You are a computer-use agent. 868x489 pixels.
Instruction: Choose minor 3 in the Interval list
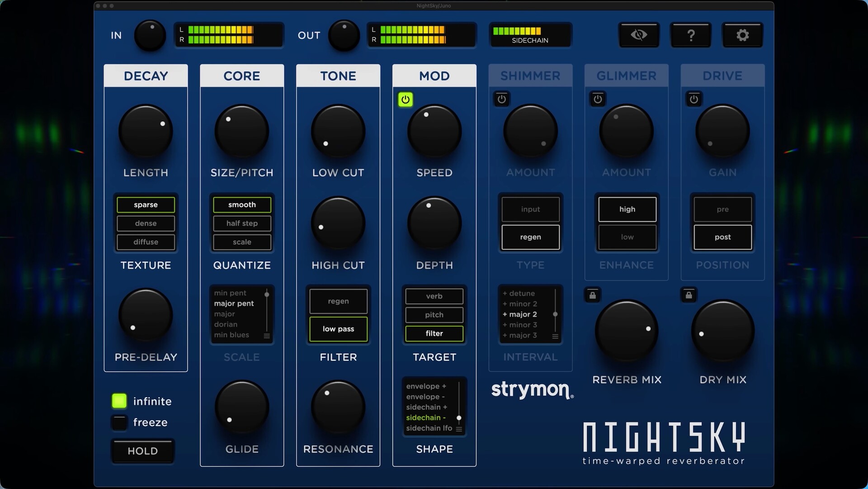[520, 325]
